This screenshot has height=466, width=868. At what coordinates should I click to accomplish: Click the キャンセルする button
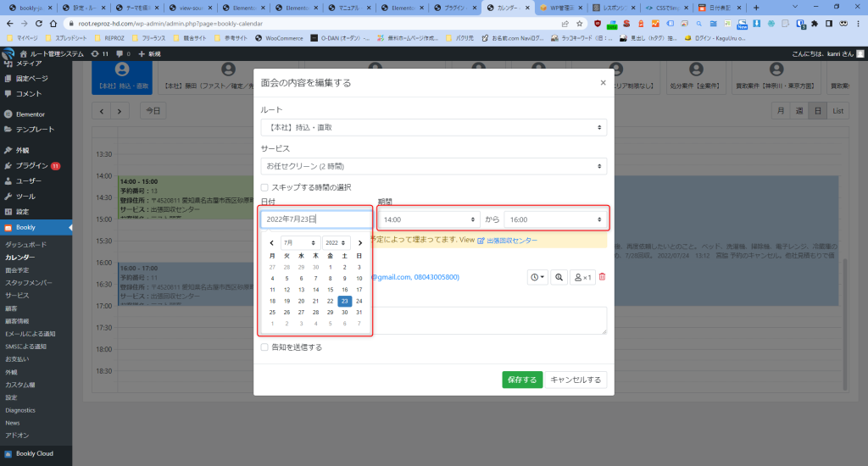coord(576,380)
